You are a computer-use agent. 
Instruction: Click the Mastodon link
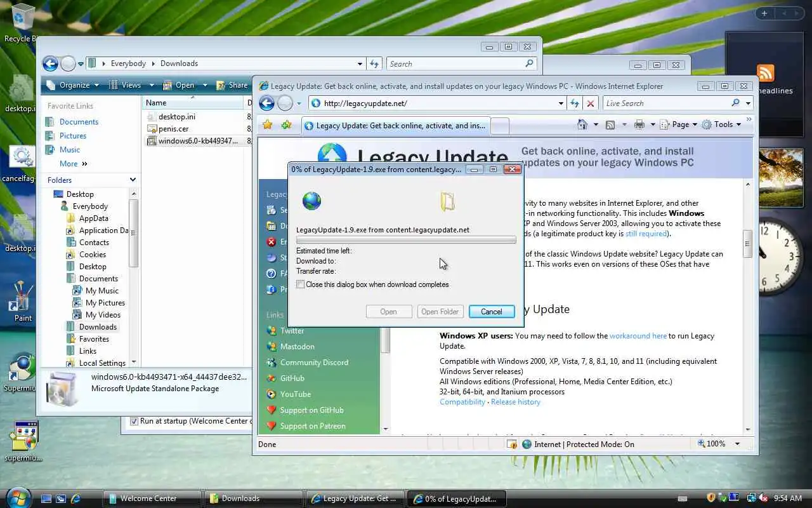pos(297,347)
